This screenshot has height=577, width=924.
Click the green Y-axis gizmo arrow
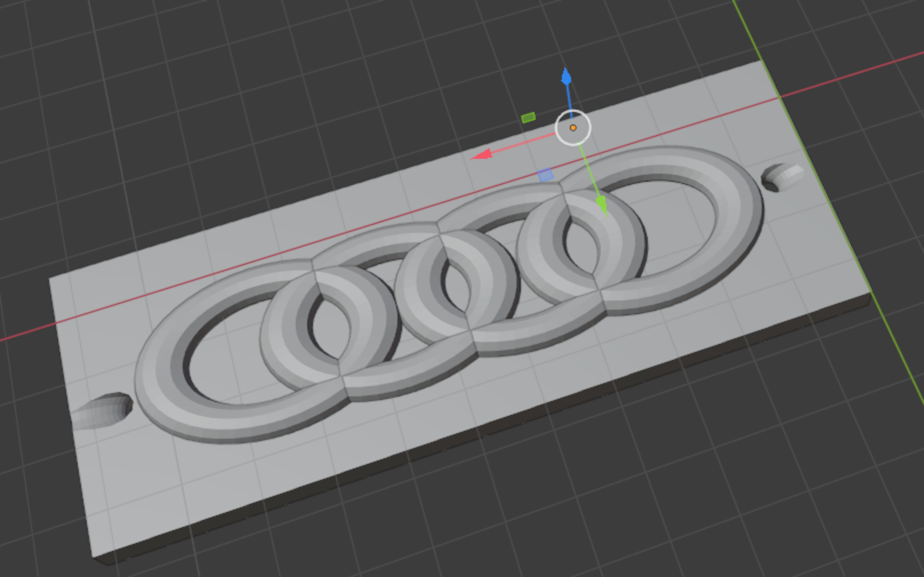602,204
